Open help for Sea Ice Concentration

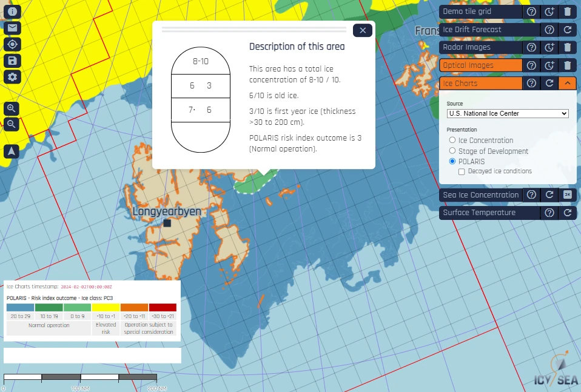tap(531, 195)
